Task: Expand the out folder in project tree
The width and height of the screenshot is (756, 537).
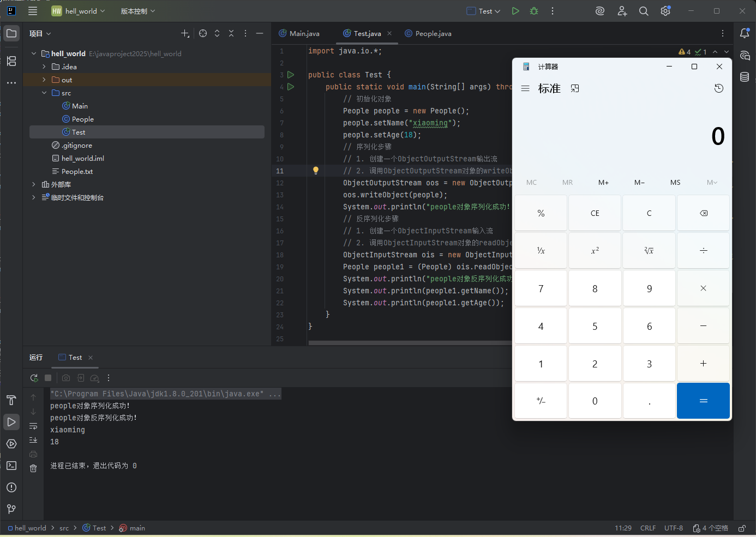Action: click(x=44, y=80)
